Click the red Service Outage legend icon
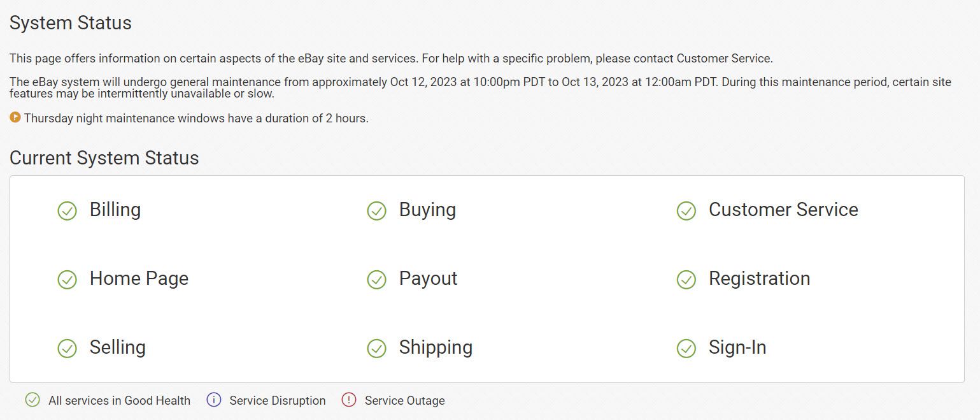Image resolution: width=980 pixels, height=420 pixels. coord(349,400)
